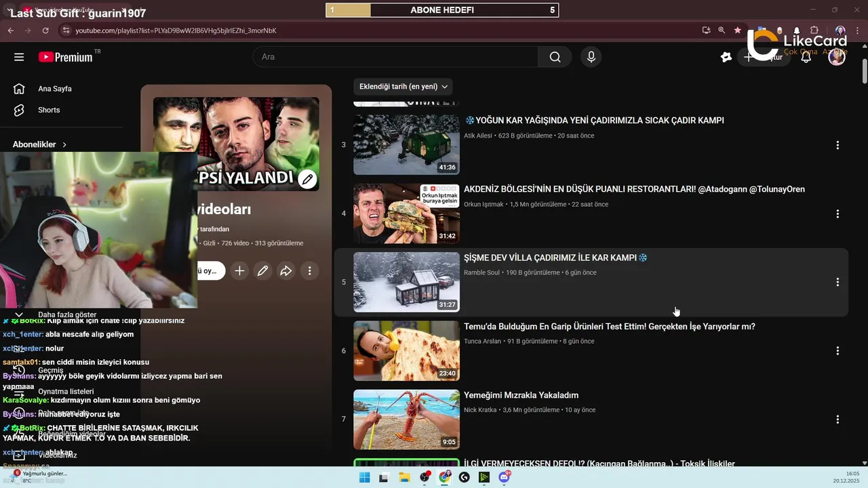Click glass villa tent thumbnail 31:27
Viewport: 868px width, 488px height.
[x=406, y=282]
